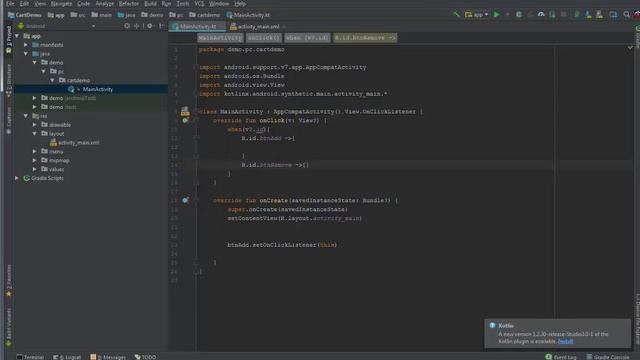The height and width of the screenshot is (360, 640).
Task: Open the VCS menu
Action: click(199, 4)
